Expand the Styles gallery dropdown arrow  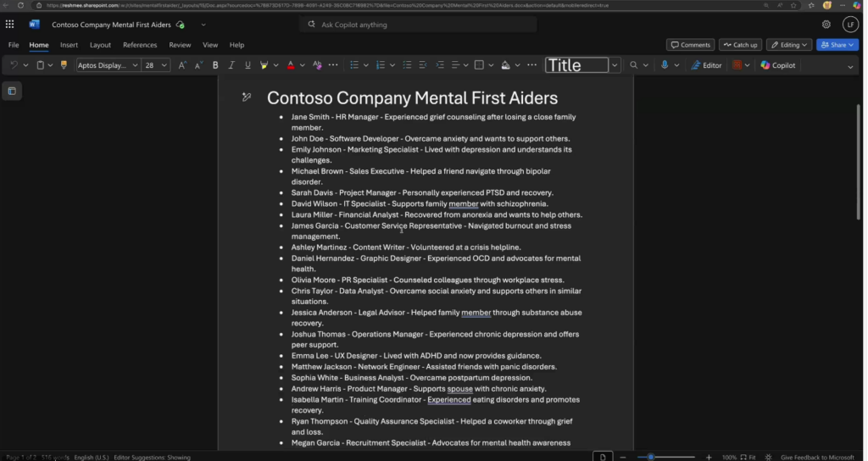[615, 65]
